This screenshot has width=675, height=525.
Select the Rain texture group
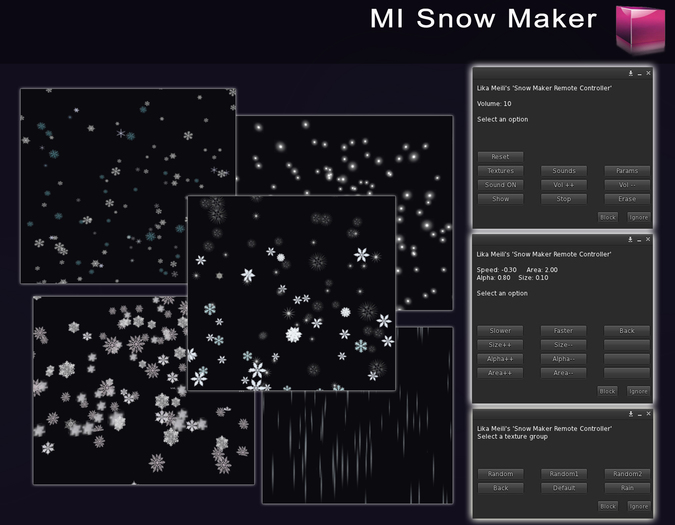(627, 488)
